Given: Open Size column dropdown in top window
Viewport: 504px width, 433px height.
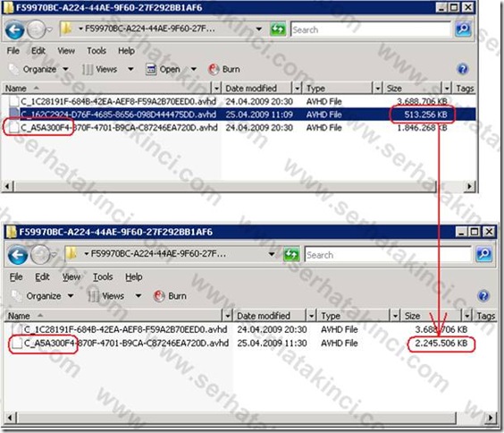Looking at the screenshot, I should click(447, 89).
